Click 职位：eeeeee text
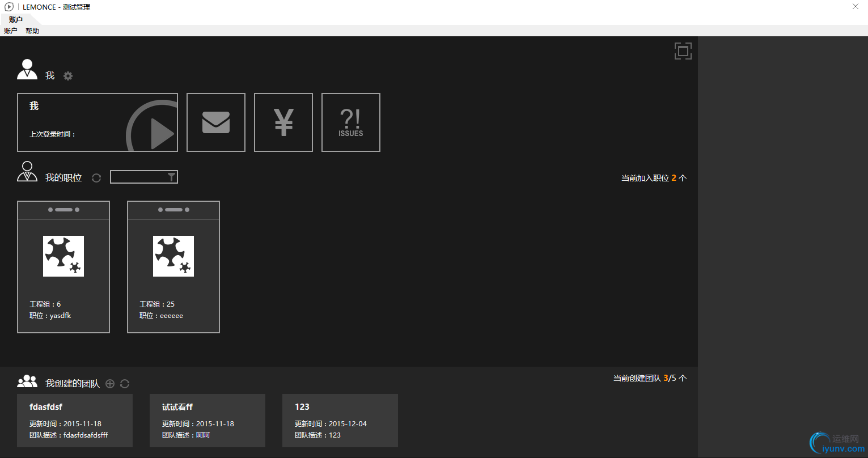 click(x=161, y=316)
